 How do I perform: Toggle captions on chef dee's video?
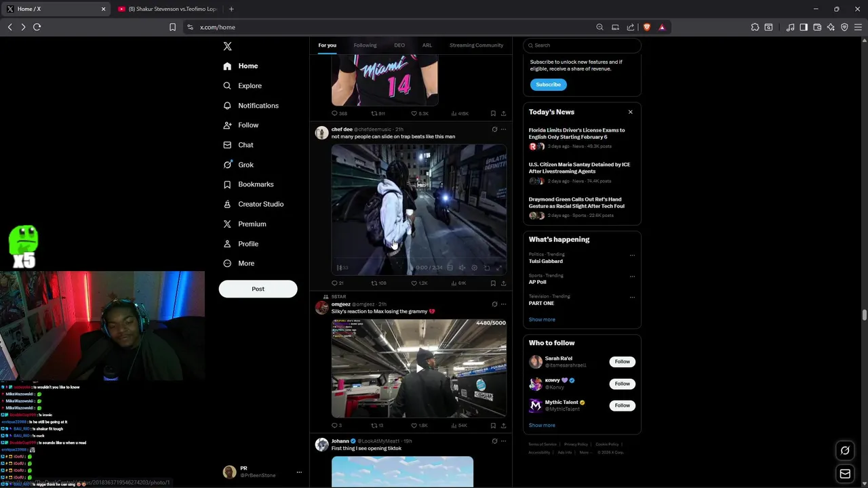pos(450,268)
